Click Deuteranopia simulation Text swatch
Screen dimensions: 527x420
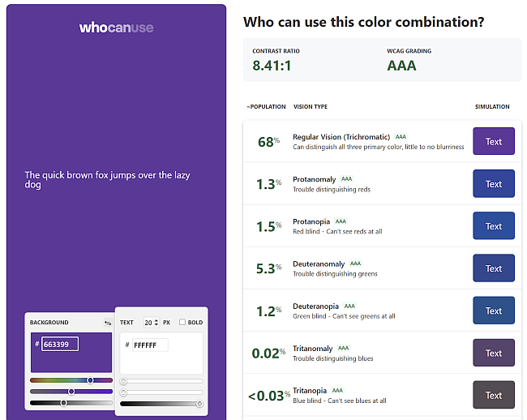point(494,311)
